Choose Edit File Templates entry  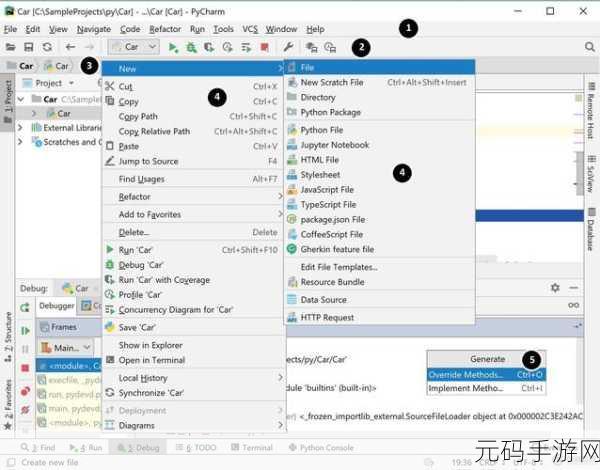click(x=379, y=267)
